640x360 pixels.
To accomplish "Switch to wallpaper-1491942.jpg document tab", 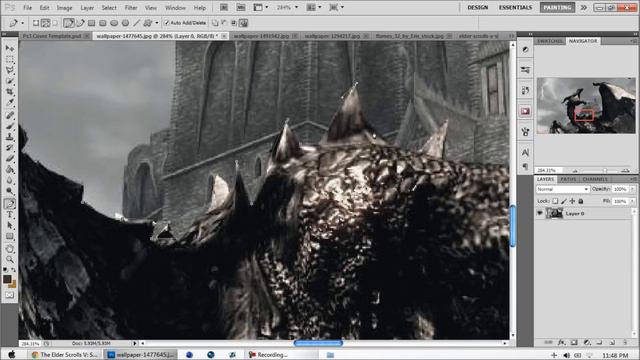I will pos(261,36).
